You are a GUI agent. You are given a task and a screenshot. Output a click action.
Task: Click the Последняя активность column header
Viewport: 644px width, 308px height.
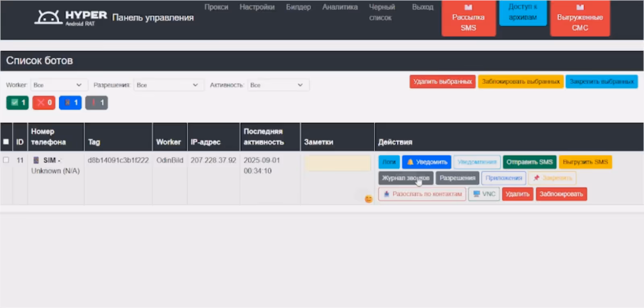pyautogui.click(x=264, y=137)
